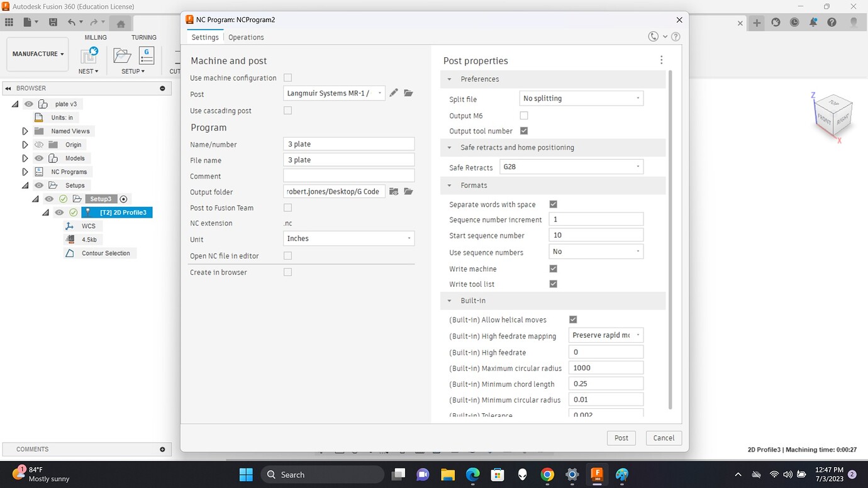Enable Open NC file in editor

287,256
